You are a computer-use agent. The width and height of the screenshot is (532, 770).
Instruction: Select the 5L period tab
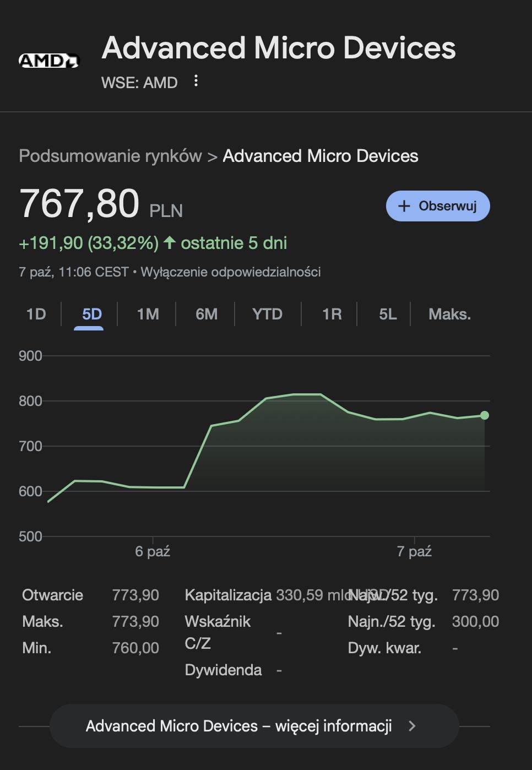[x=388, y=313]
